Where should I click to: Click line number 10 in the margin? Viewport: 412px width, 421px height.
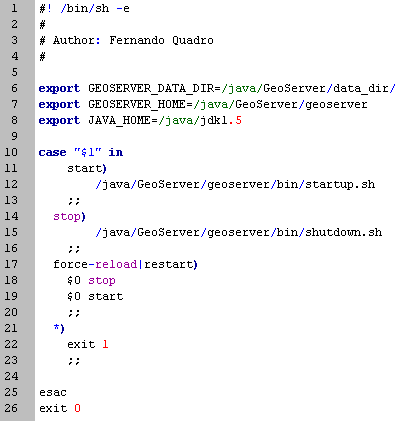[x=11, y=152]
